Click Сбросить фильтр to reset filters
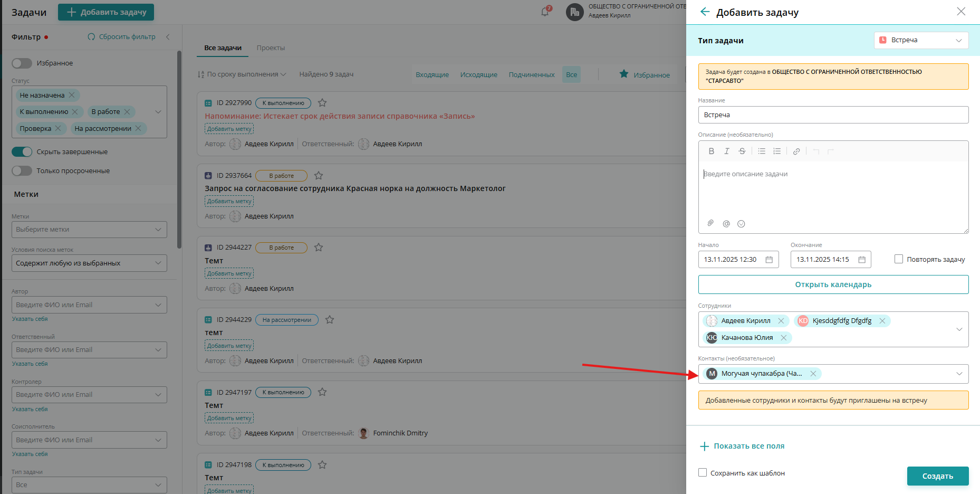The width and height of the screenshot is (980, 494). click(x=122, y=37)
